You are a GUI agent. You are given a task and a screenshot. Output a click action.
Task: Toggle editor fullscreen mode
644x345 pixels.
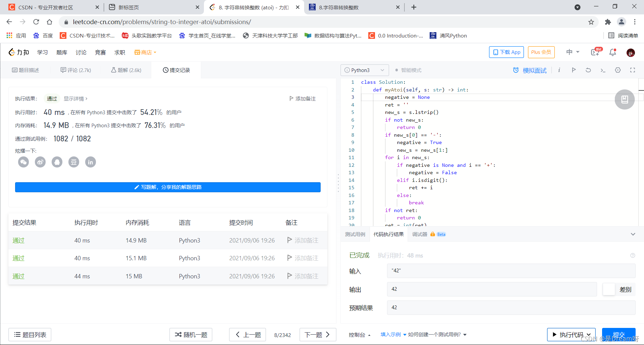pyautogui.click(x=633, y=70)
